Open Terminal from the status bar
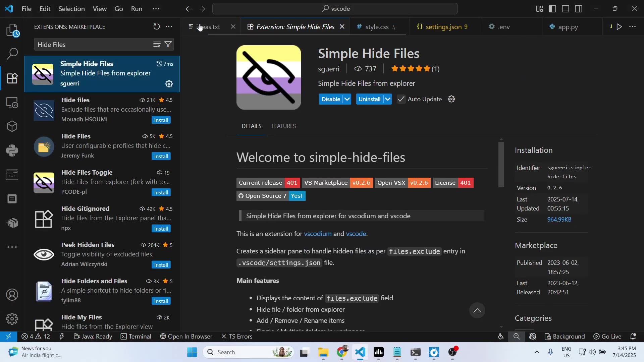The height and width of the screenshot is (362, 644). click(x=136, y=336)
